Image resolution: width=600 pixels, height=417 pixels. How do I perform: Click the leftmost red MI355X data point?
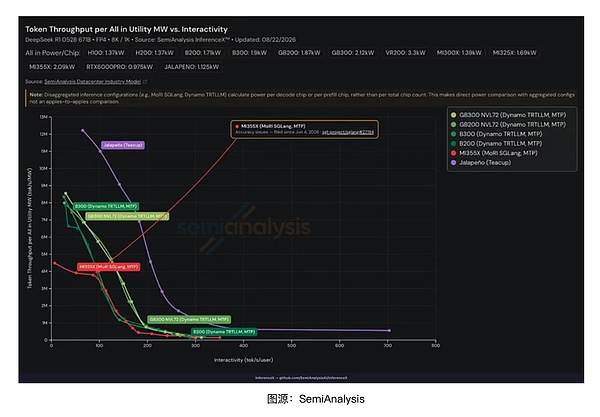pos(55,263)
